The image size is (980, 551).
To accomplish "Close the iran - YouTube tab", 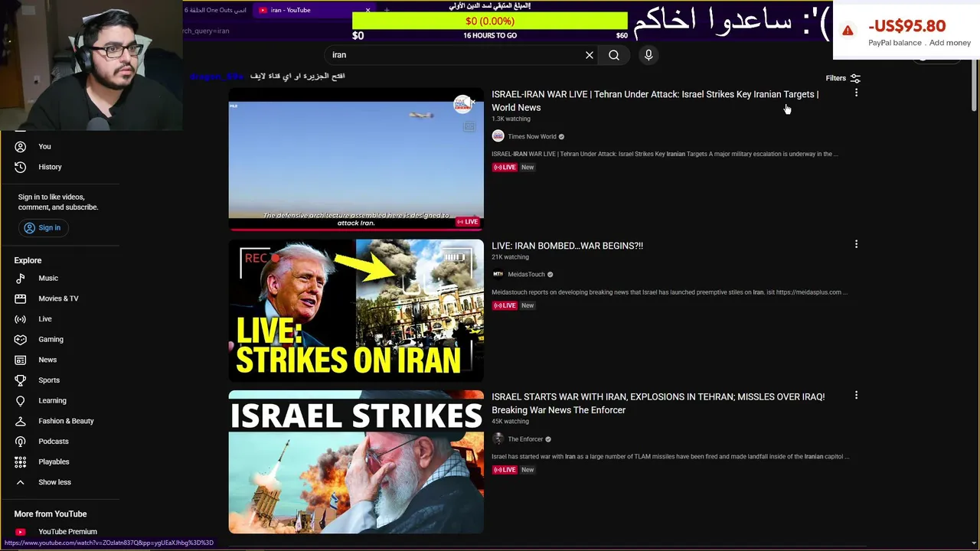I will tap(367, 10).
